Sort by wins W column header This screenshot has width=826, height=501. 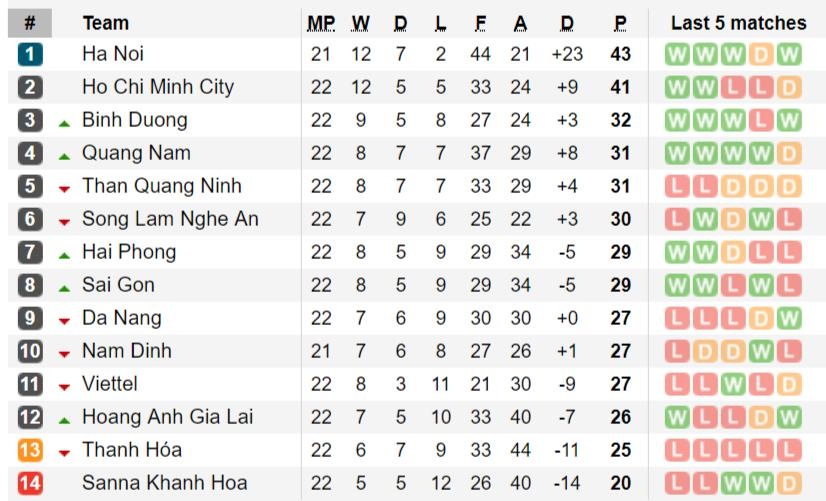click(x=361, y=23)
